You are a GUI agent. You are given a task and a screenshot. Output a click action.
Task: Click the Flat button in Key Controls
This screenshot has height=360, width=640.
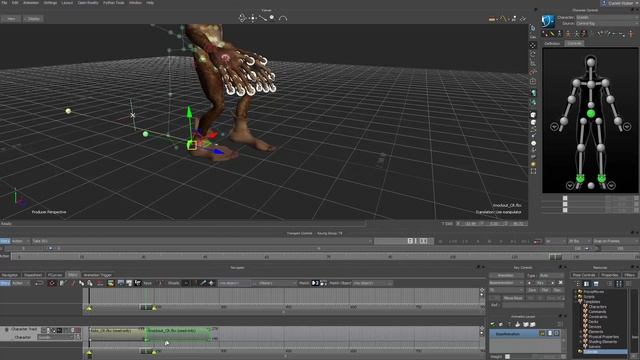(544, 290)
